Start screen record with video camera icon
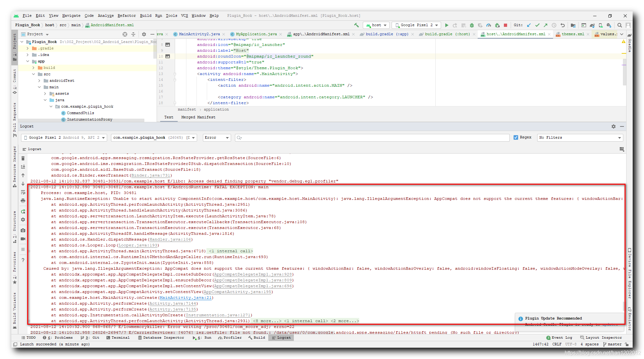 pos(23,239)
